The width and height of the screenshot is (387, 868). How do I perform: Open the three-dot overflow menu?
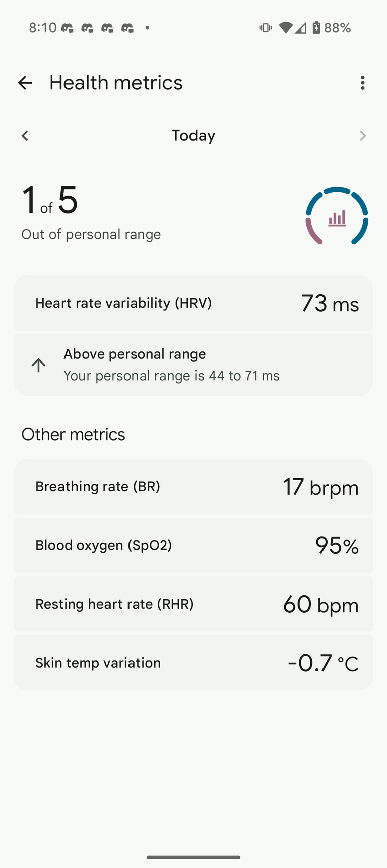pos(362,83)
